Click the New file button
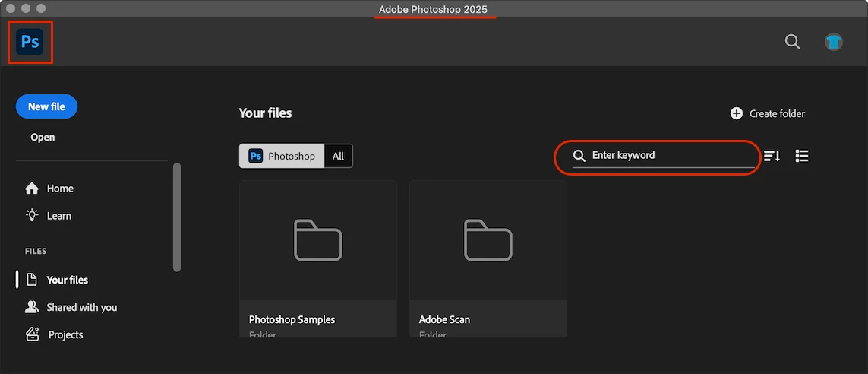 [x=46, y=107]
